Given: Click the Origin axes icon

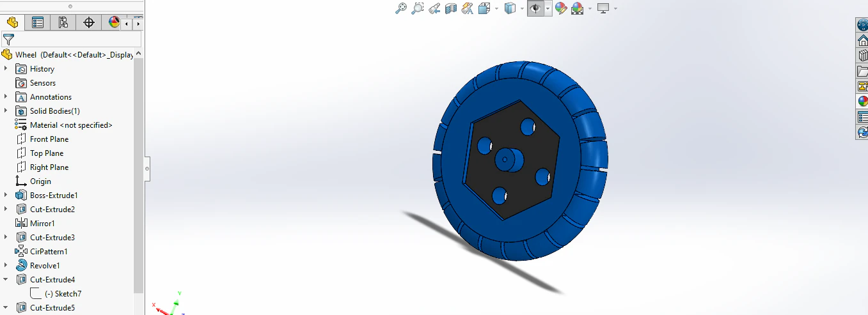Looking at the screenshot, I should tap(20, 181).
